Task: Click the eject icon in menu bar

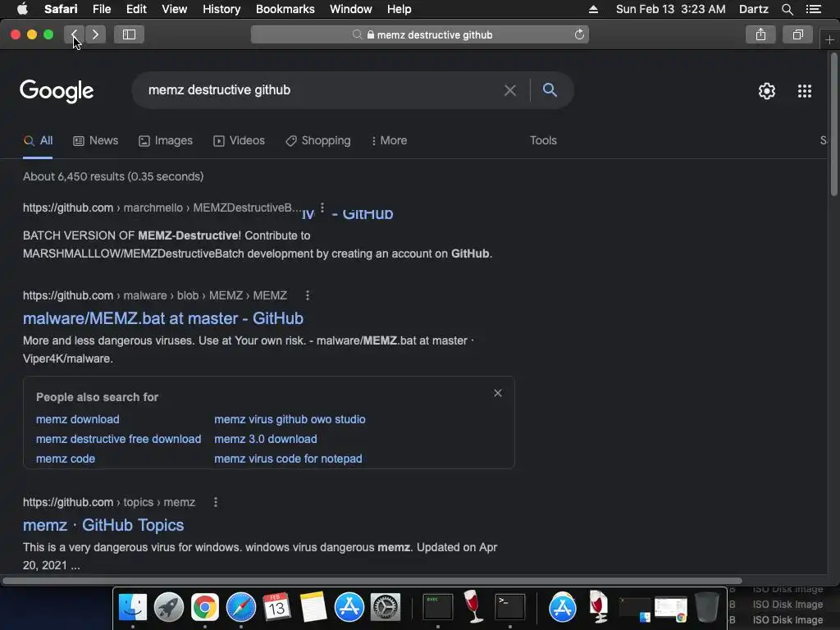Action: (593, 9)
